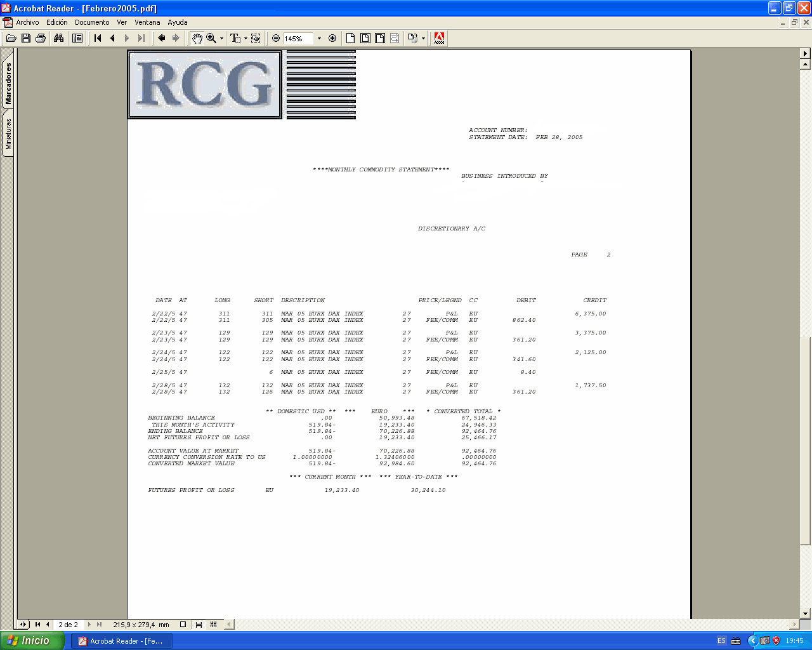The width and height of the screenshot is (812, 650).
Task: Go to previous view (left arrow)
Action: pos(162,38)
